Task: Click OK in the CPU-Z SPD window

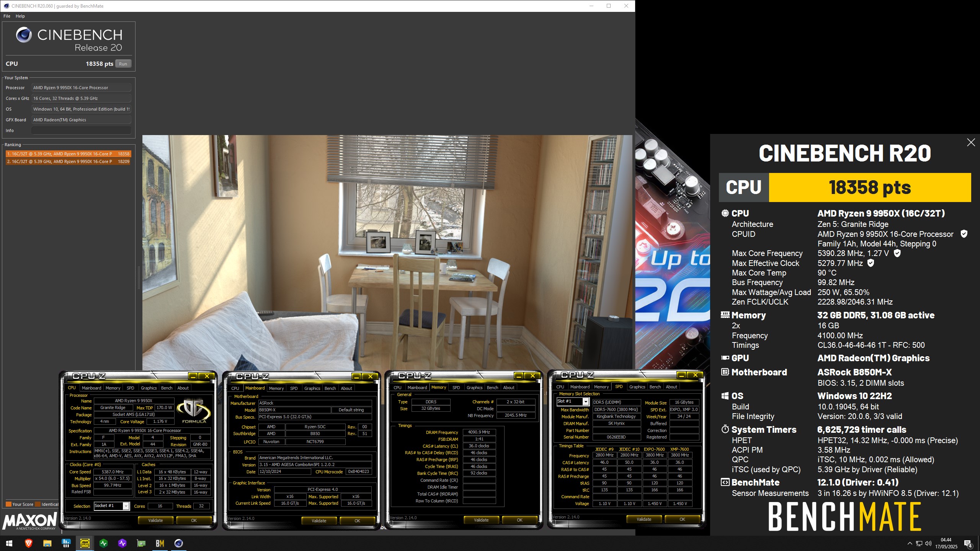Action: click(682, 519)
